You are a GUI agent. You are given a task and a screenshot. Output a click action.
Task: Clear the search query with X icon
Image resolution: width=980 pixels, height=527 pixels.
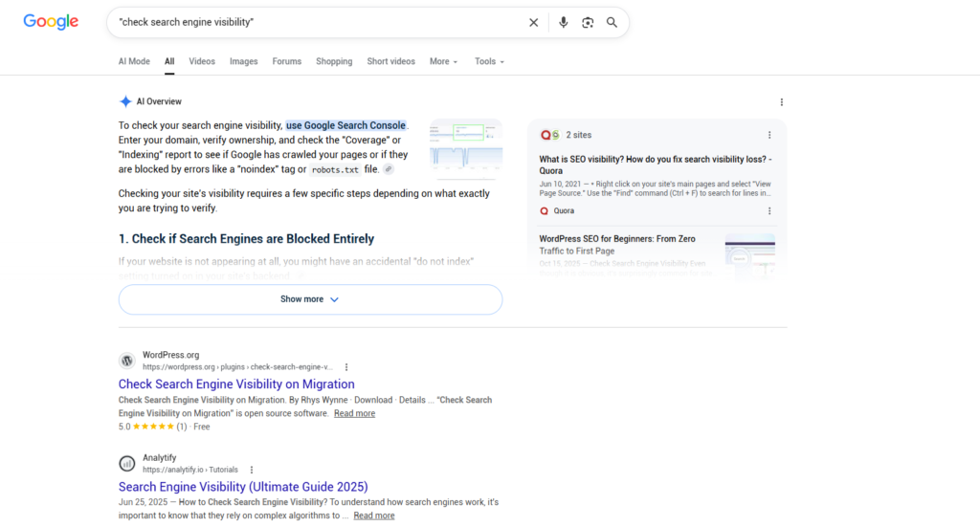pos(534,23)
